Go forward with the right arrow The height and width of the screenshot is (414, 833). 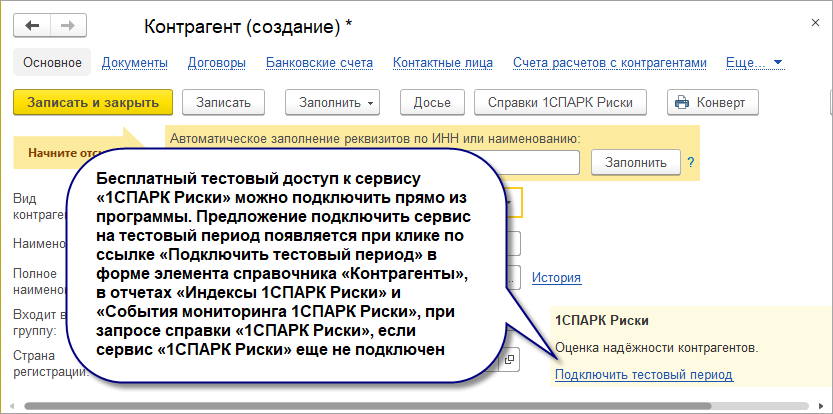pos(68,26)
